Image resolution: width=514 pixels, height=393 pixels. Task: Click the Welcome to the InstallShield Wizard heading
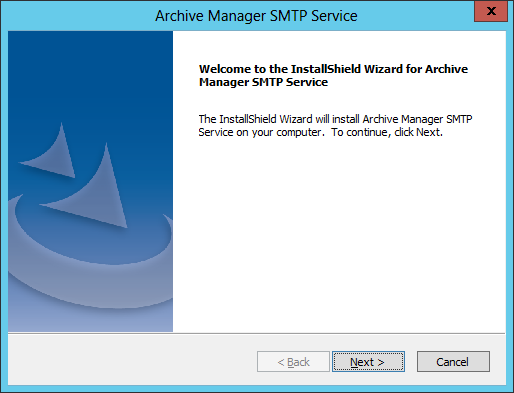pos(333,75)
